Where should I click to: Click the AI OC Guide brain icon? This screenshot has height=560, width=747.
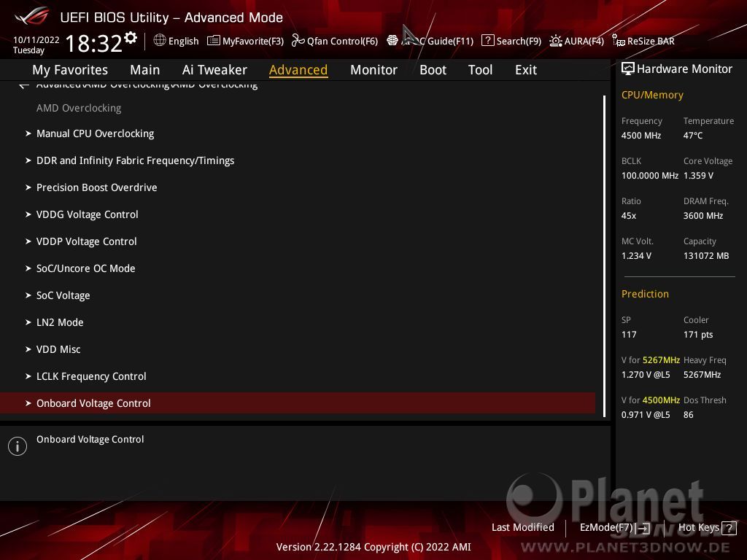(x=392, y=41)
